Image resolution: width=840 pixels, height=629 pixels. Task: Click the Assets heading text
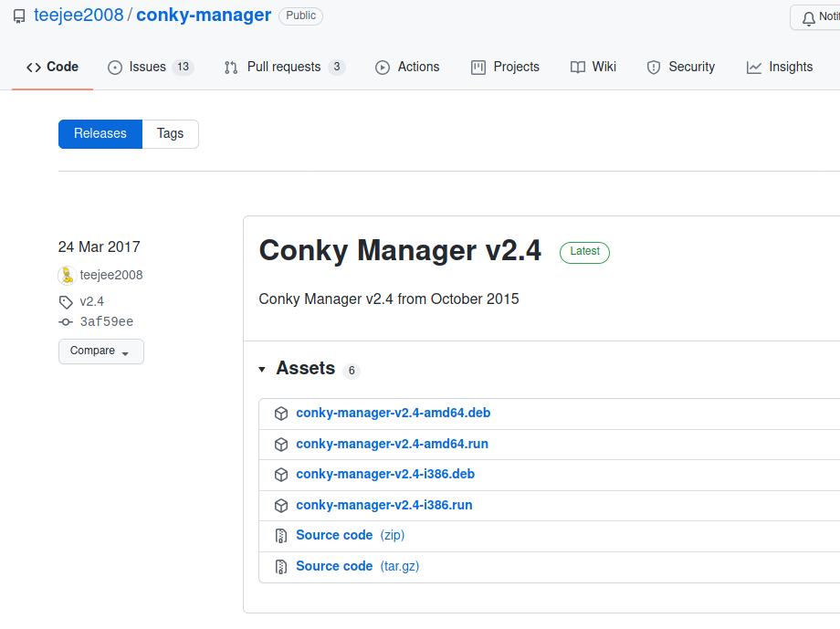(x=305, y=369)
